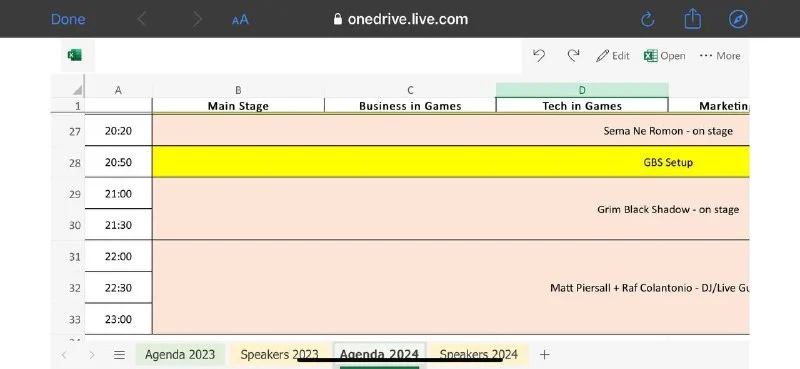Open the AA text size menu
The width and height of the screenshot is (800, 369).
[x=240, y=20]
